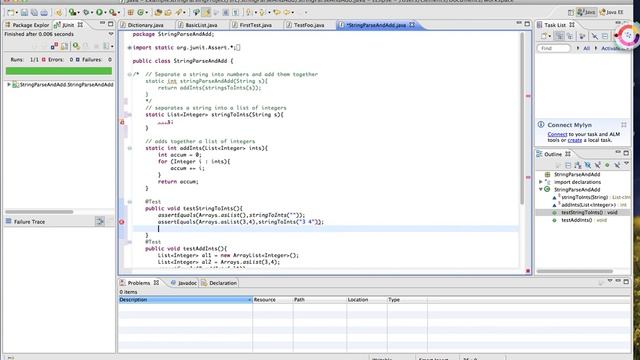Image resolution: width=640 pixels, height=360 pixels.
Task: Switch to the Javadoc tab
Action: [x=184, y=283]
